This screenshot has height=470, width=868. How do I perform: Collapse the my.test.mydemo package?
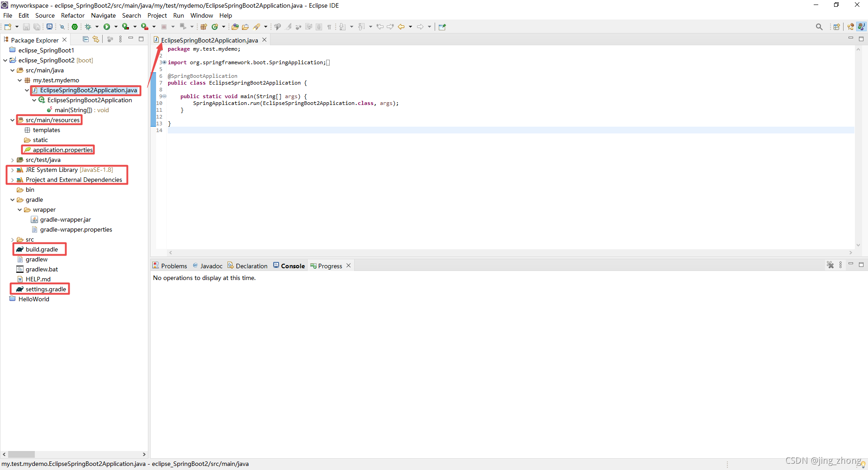point(19,80)
